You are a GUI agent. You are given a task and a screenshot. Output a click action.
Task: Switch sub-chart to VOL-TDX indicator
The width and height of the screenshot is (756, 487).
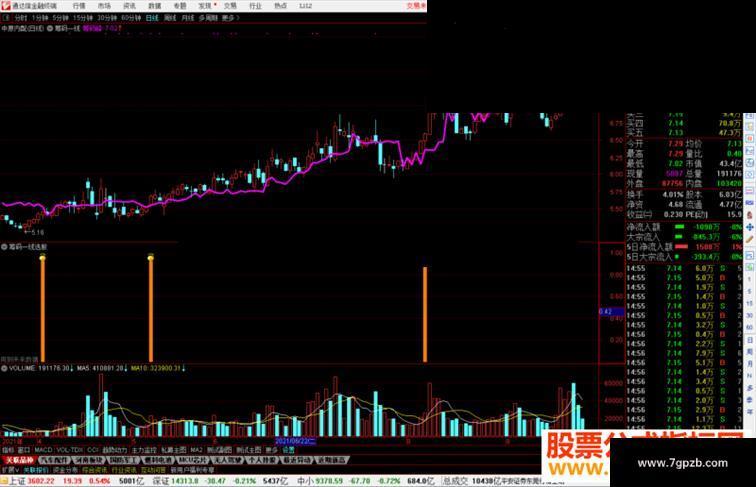70,450
